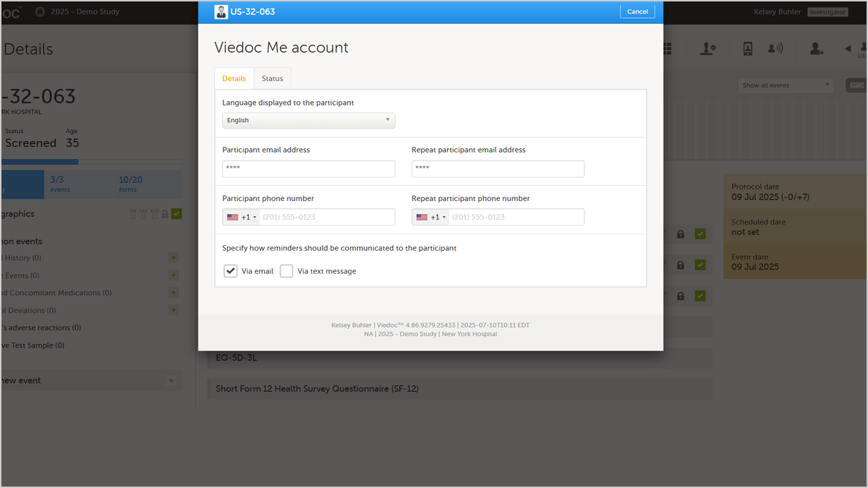Click the blue progress bar under Screened
The image size is (868, 488).
point(40,162)
